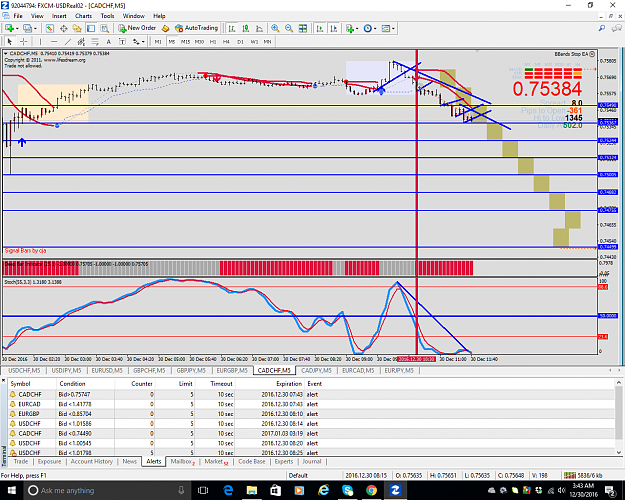The width and height of the screenshot is (625, 500).
Task: Select the Horizontal Line drawing tool
Action: pyautogui.click(x=54, y=41)
